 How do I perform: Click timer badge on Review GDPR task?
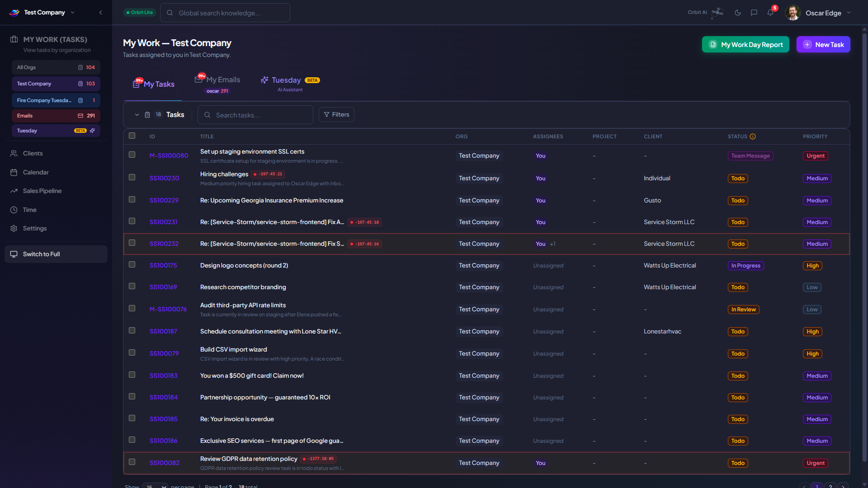(x=319, y=459)
